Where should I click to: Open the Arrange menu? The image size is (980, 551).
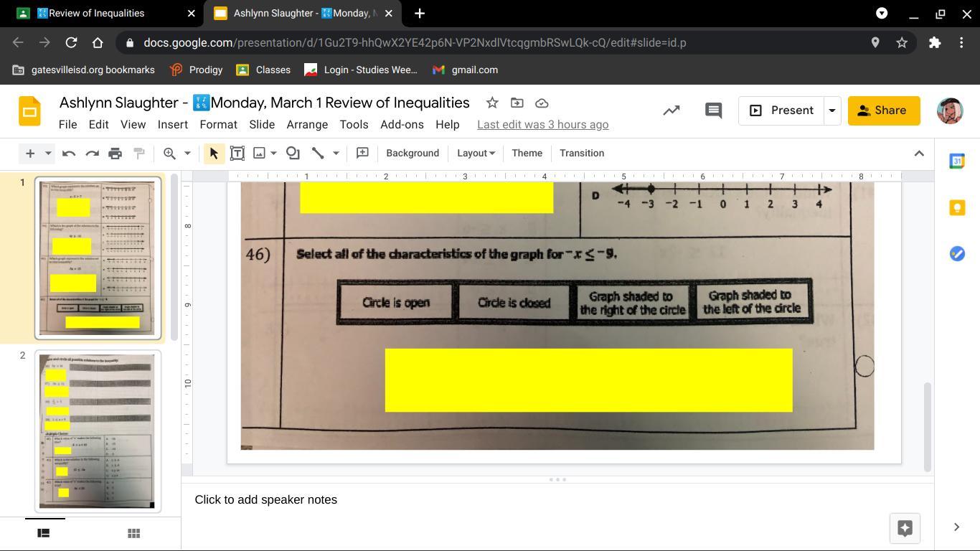click(x=307, y=124)
